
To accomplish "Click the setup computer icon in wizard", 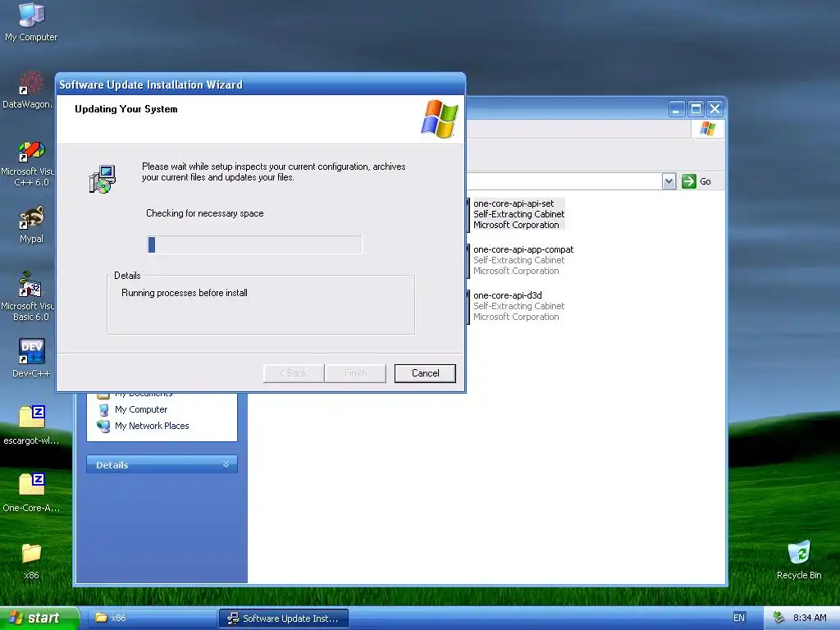I will pos(103,179).
